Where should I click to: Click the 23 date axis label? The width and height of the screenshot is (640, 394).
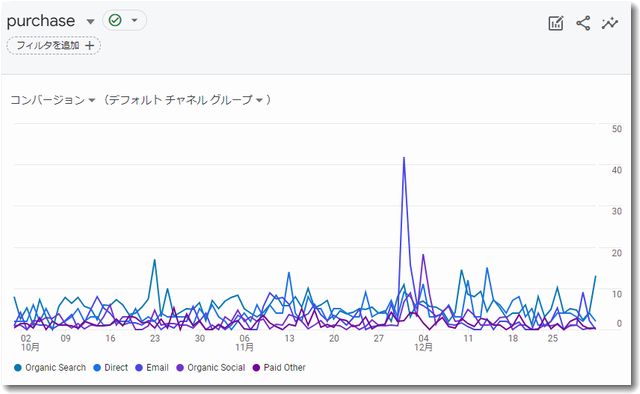point(155,338)
